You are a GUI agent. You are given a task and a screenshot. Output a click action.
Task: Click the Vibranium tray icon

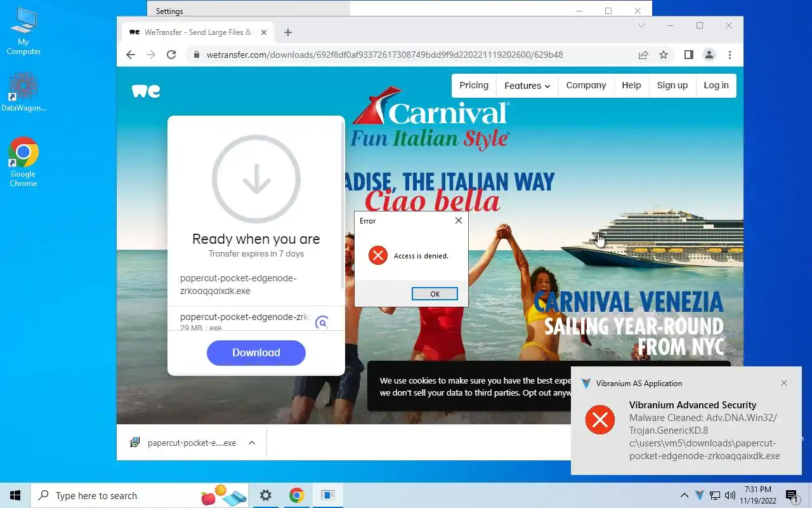coord(699,495)
